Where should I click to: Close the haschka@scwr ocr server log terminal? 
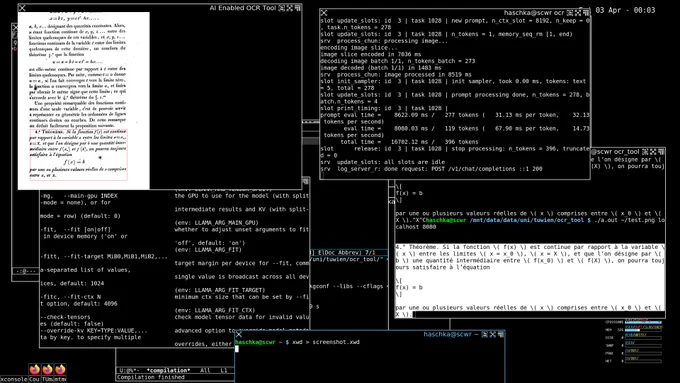coord(324,13)
